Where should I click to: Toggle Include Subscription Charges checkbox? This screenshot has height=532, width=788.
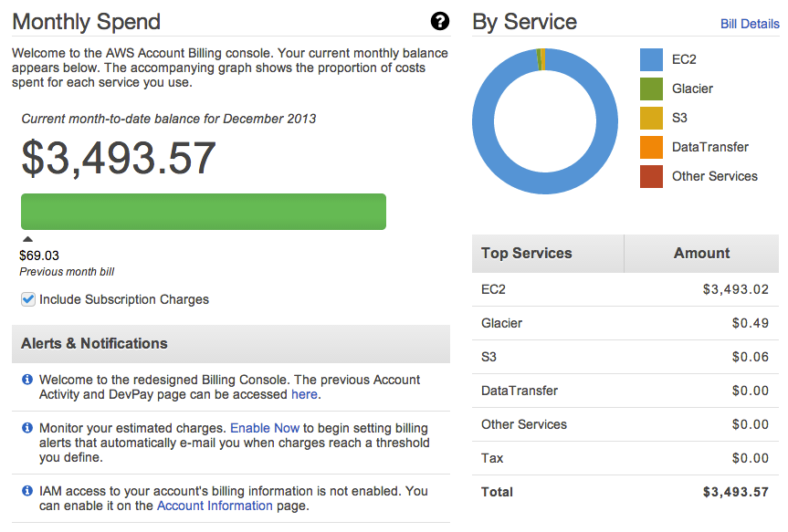(28, 299)
